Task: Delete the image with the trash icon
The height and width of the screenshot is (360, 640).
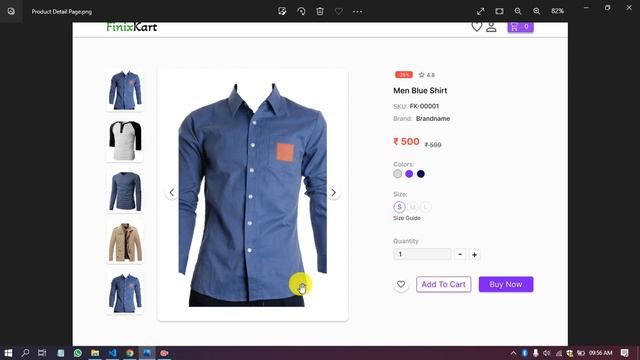Action: (320, 11)
